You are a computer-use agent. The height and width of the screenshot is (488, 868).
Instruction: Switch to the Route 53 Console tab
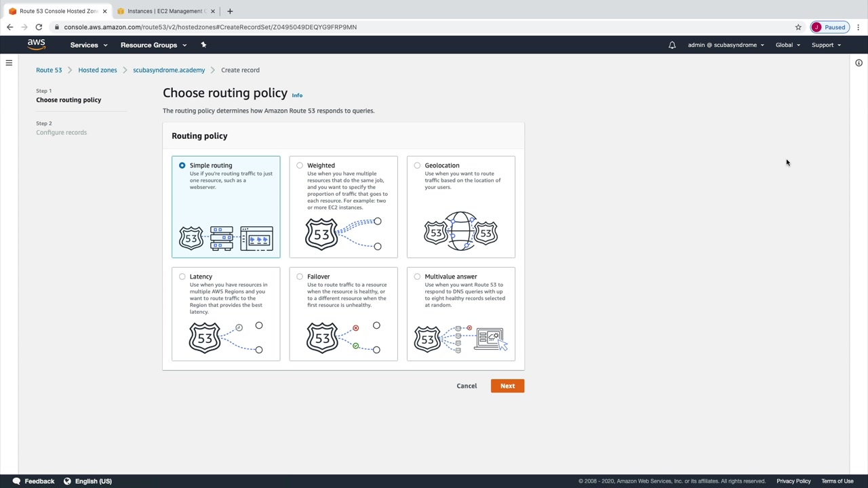pos(58,11)
